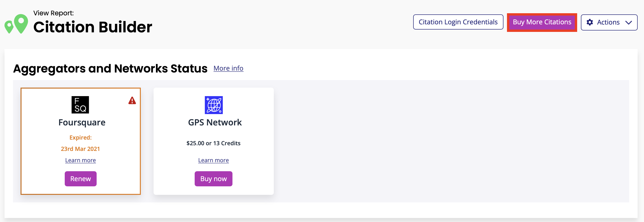Click the Citation Builder page title

tap(93, 27)
